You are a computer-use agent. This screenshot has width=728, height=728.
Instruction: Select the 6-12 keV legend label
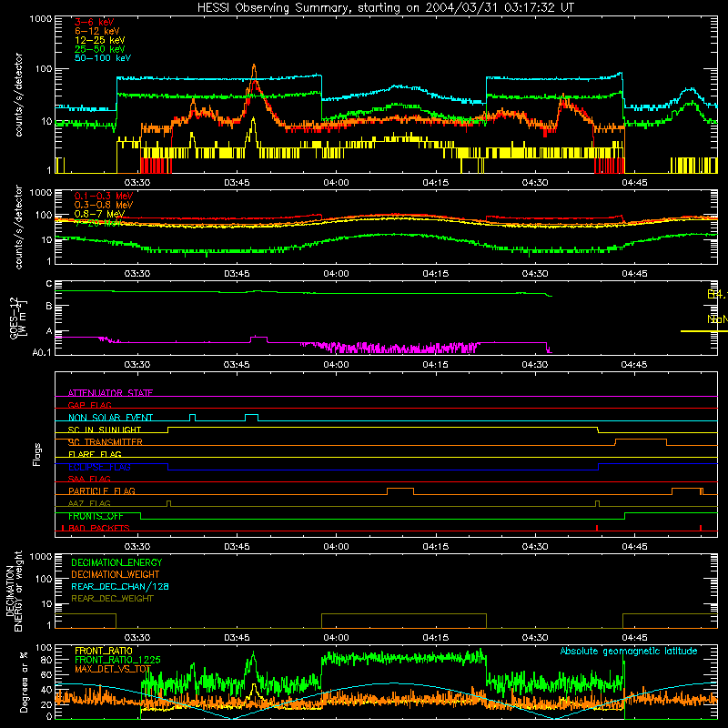pos(97,31)
